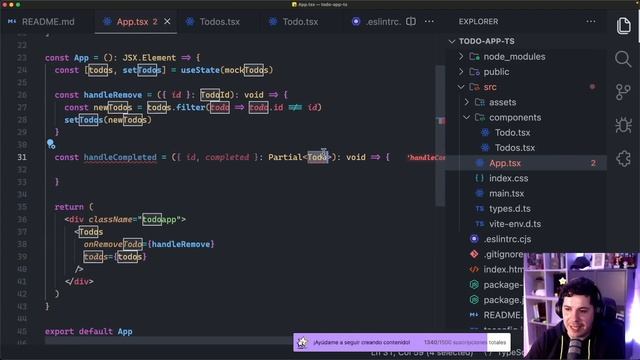Click line number 31 in gutter
The width and height of the screenshot is (640, 360).
click(x=22, y=157)
